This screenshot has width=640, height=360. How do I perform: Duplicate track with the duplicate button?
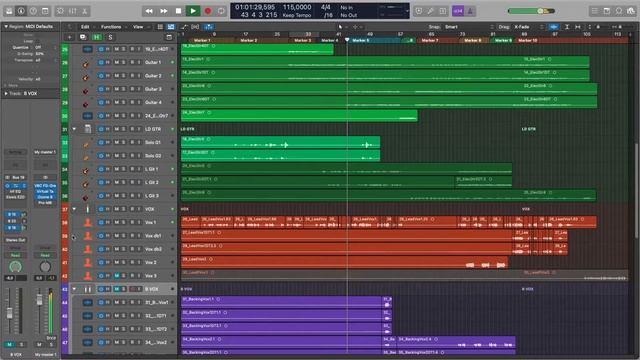(x=83, y=37)
